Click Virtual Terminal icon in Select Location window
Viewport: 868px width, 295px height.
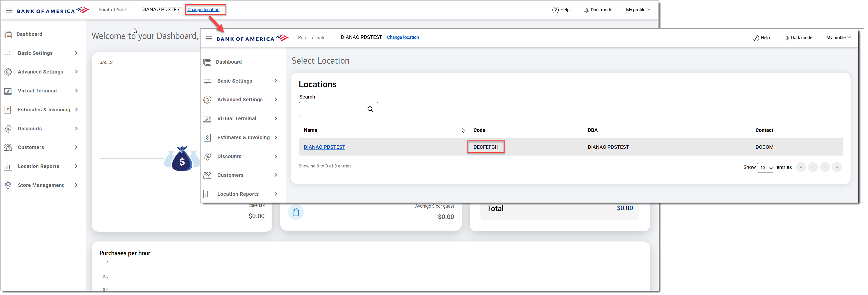point(207,119)
